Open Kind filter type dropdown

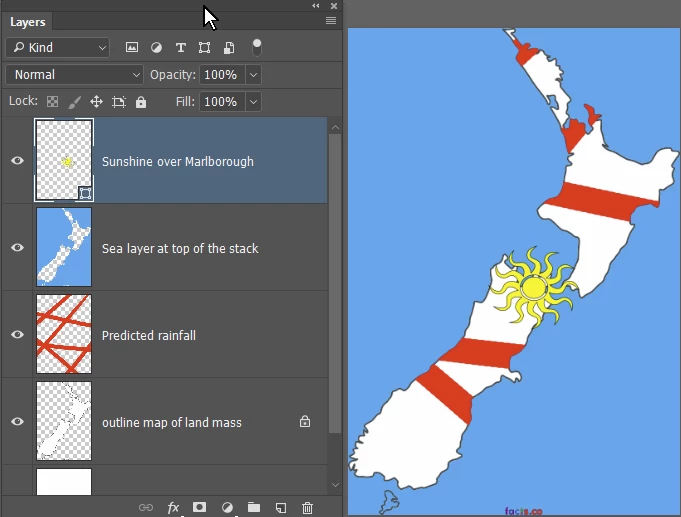click(58, 47)
